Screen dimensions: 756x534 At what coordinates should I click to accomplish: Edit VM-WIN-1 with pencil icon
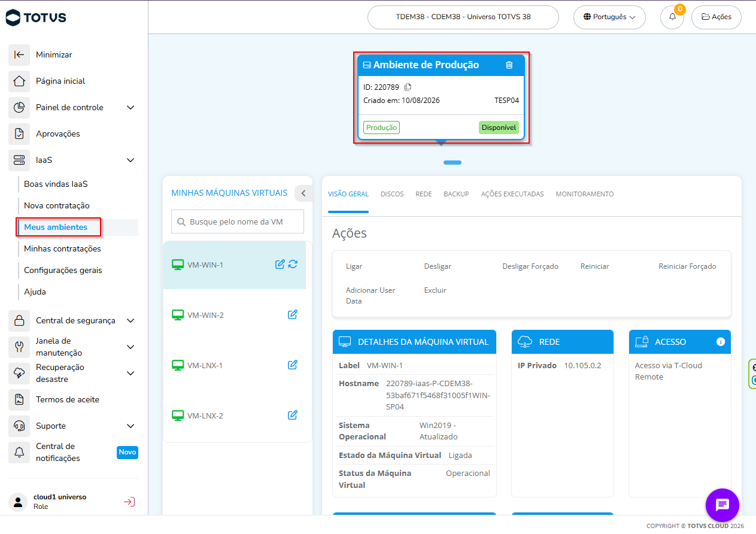280,264
